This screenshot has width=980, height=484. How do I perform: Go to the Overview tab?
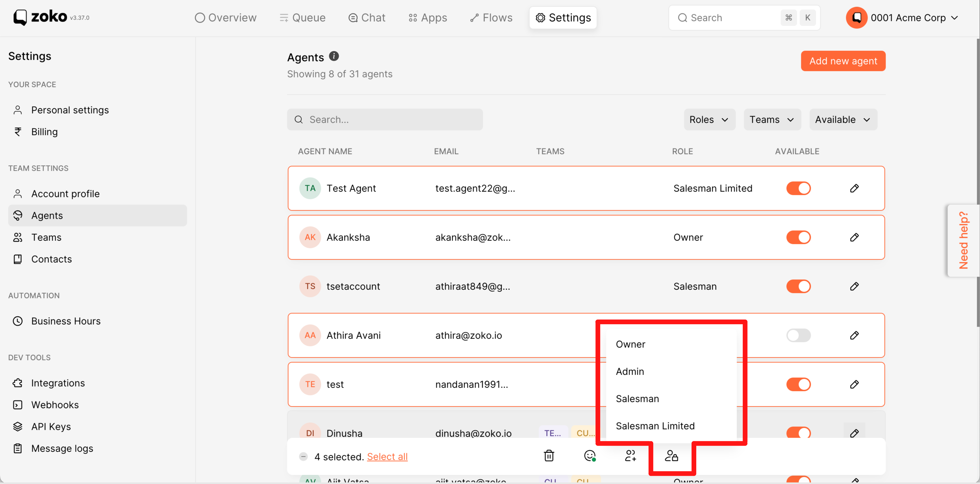(x=226, y=18)
